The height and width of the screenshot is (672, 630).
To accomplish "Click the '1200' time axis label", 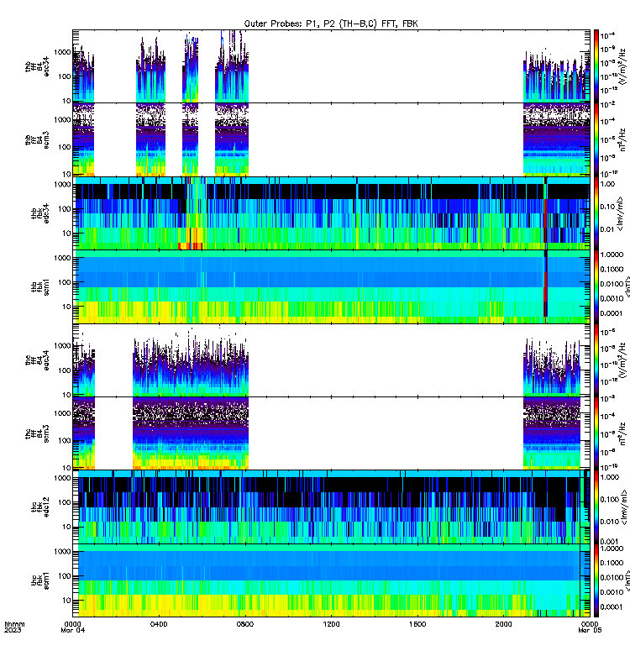I will click(x=331, y=624).
